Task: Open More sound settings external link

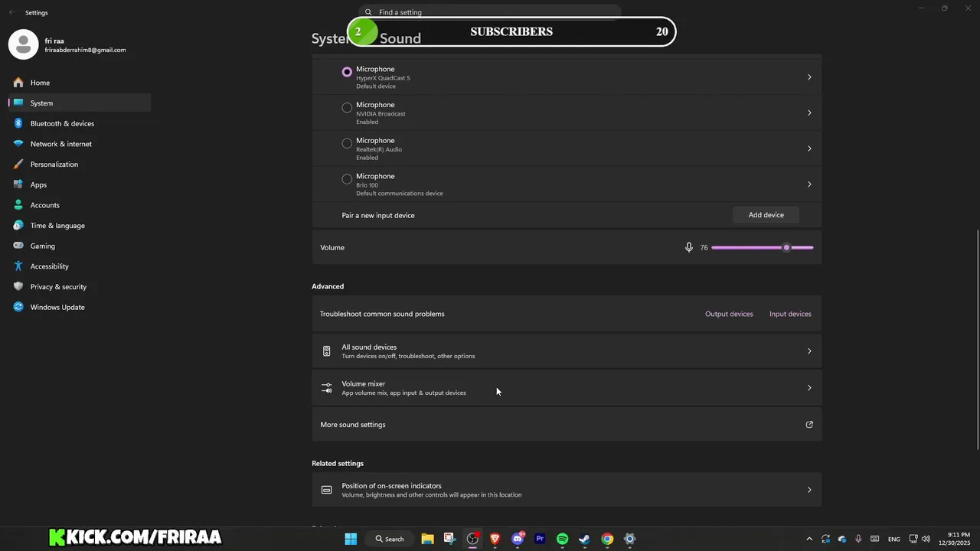Action: pos(809,425)
